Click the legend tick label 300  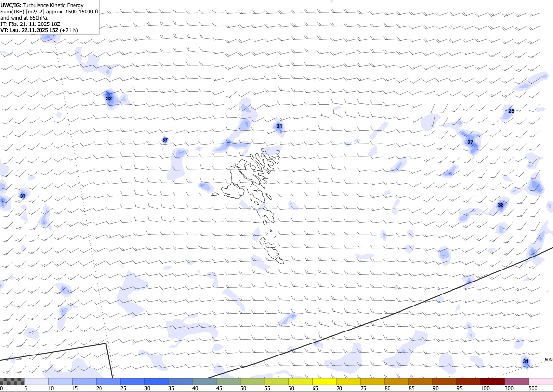pos(509,388)
